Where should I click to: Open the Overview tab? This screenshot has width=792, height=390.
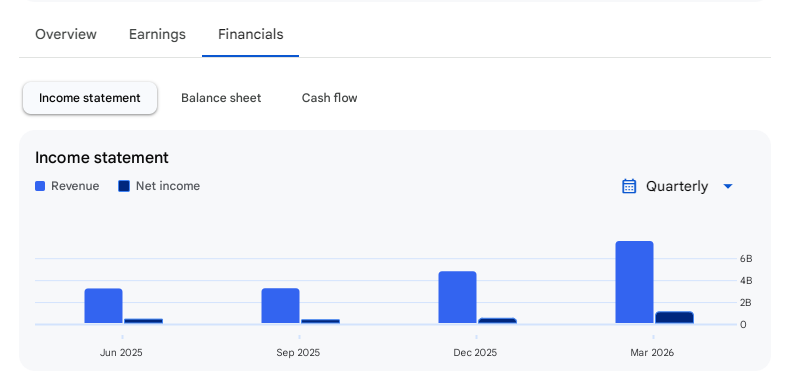(x=66, y=34)
